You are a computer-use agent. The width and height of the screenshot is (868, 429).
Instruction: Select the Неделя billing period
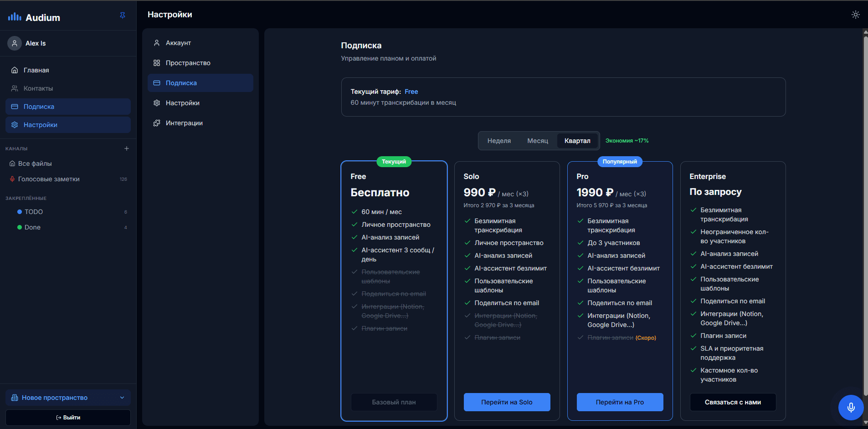coord(499,141)
